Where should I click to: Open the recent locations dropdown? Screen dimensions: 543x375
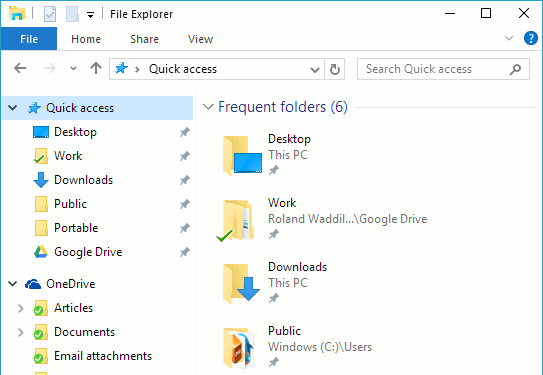click(x=73, y=69)
